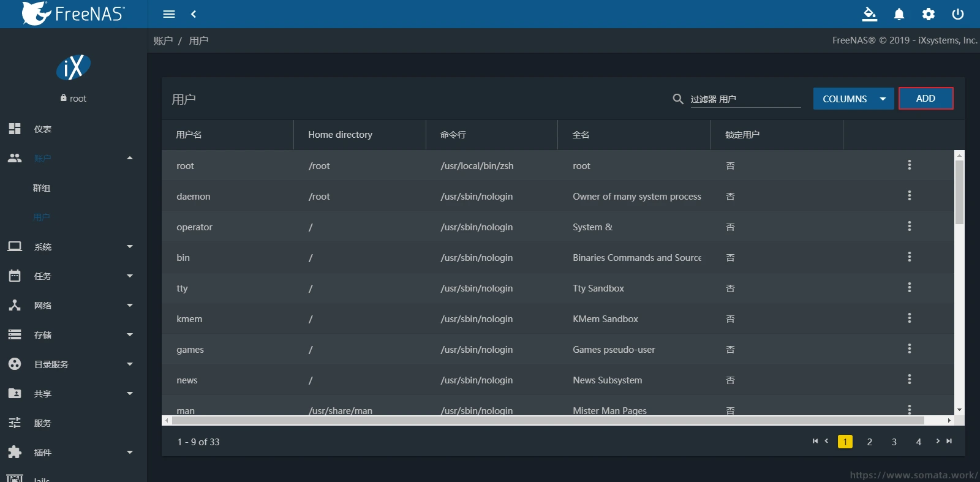Go to page 2 of users

[x=869, y=442]
